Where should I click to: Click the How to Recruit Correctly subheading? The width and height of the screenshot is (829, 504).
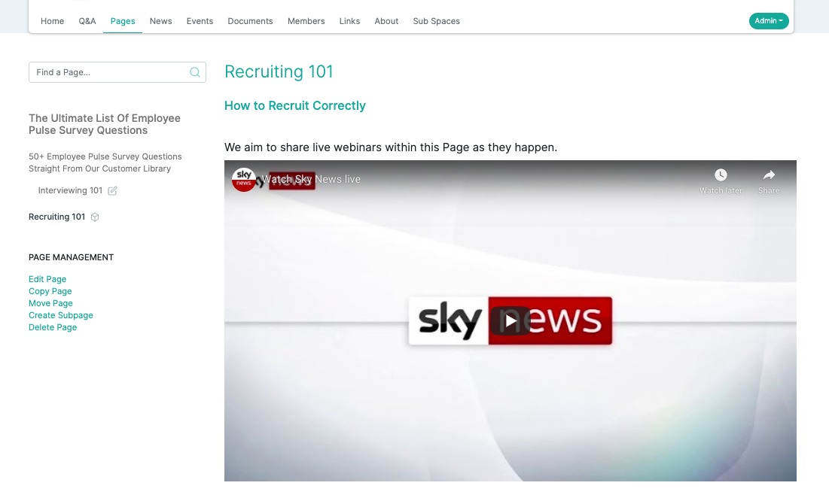(295, 105)
